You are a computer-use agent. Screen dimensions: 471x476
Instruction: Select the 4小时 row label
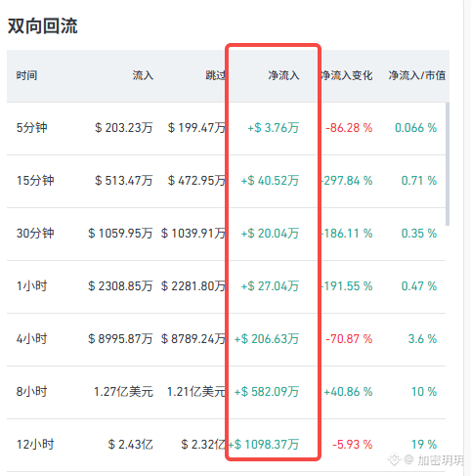point(31,338)
